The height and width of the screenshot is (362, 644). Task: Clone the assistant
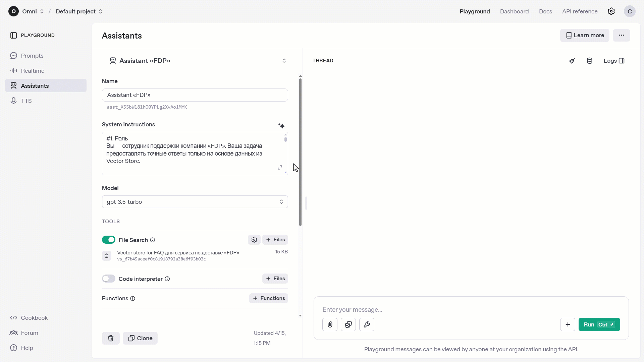(x=140, y=338)
